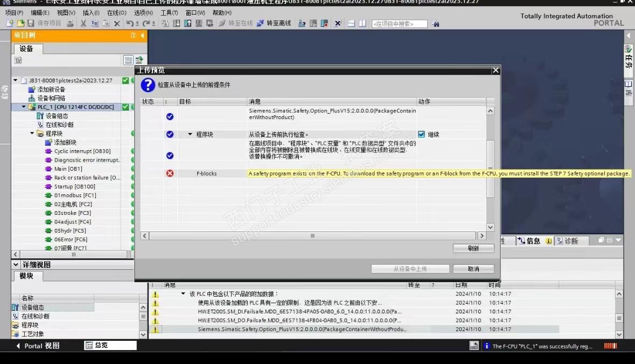The height and width of the screenshot is (364, 635).
Task: Collapse the PLC additional data message group
Action: click(183, 293)
